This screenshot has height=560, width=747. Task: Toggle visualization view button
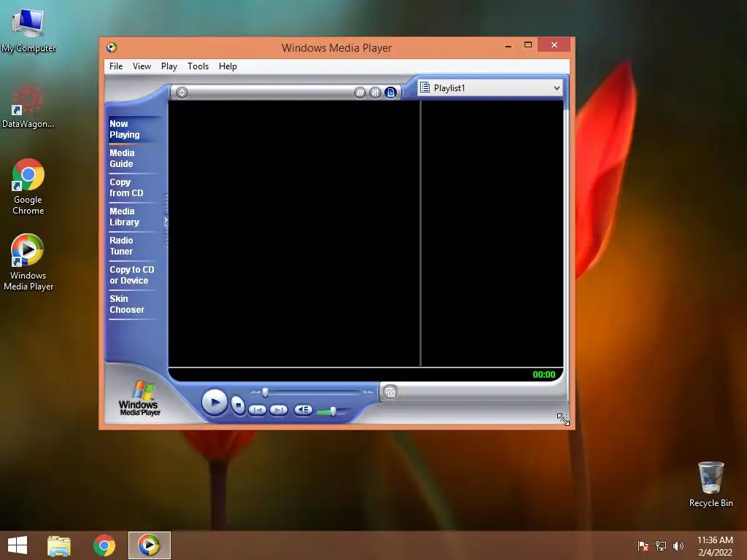(360, 93)
